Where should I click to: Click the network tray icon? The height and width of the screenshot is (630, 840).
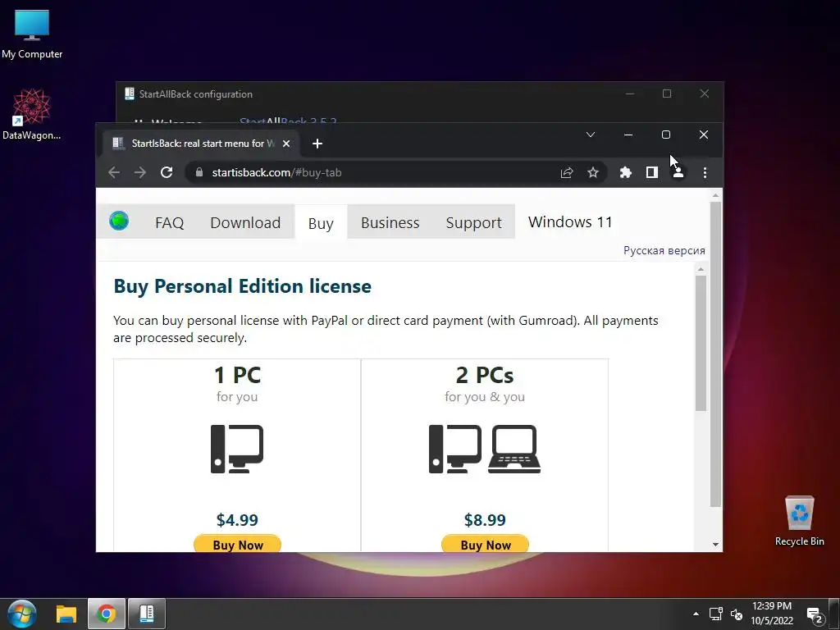[715, 614]
